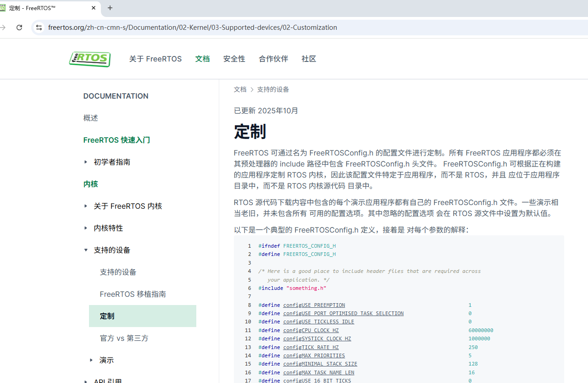Viewport: 588px width, 383px height.
Task: Open the 社区 menu
Action: click(x=309, y=59)
